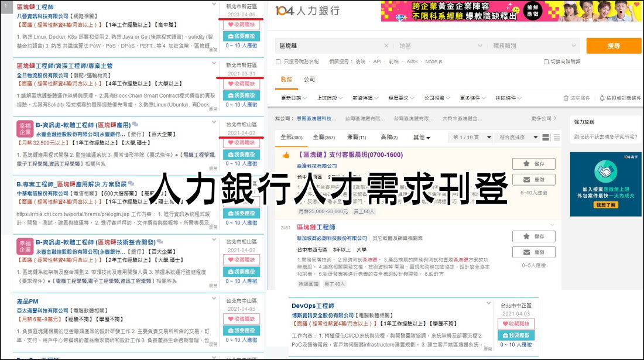Expand the 薪資待遇 filter
The height and width of the screenshot is (360, 644).
[x=365, y=98]
